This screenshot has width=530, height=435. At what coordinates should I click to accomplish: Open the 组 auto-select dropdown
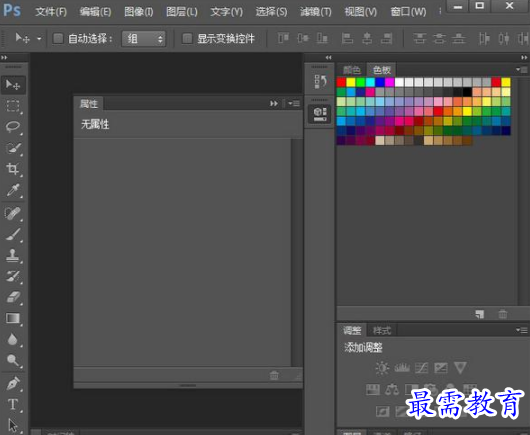(144, 39)
